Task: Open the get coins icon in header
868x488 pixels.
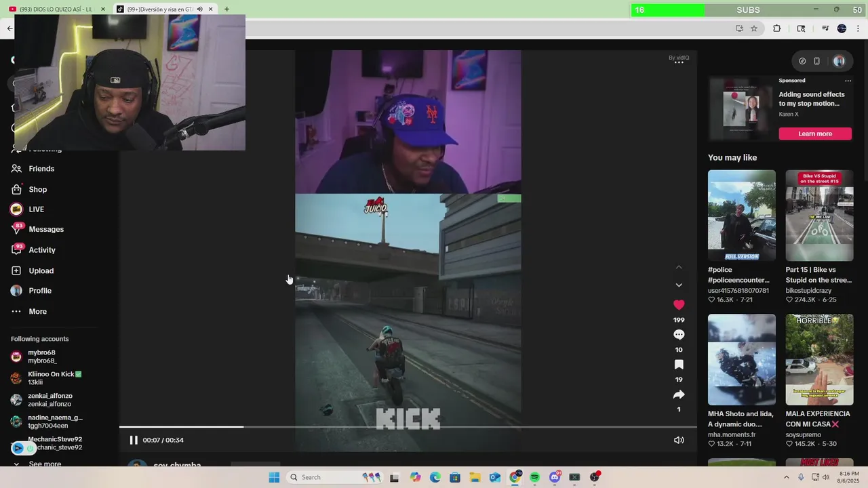Action: [x=802, y=61]
